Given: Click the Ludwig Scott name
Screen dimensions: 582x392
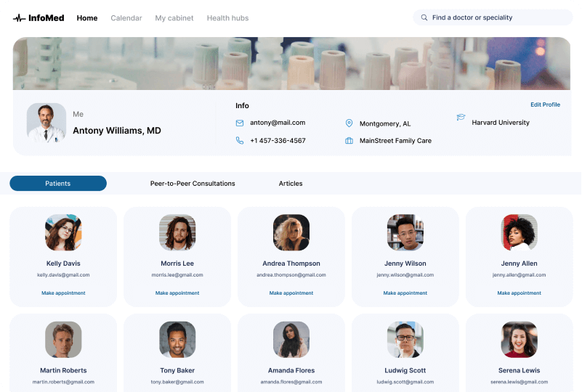Looking at the screenshot, I should pos(405,370).
